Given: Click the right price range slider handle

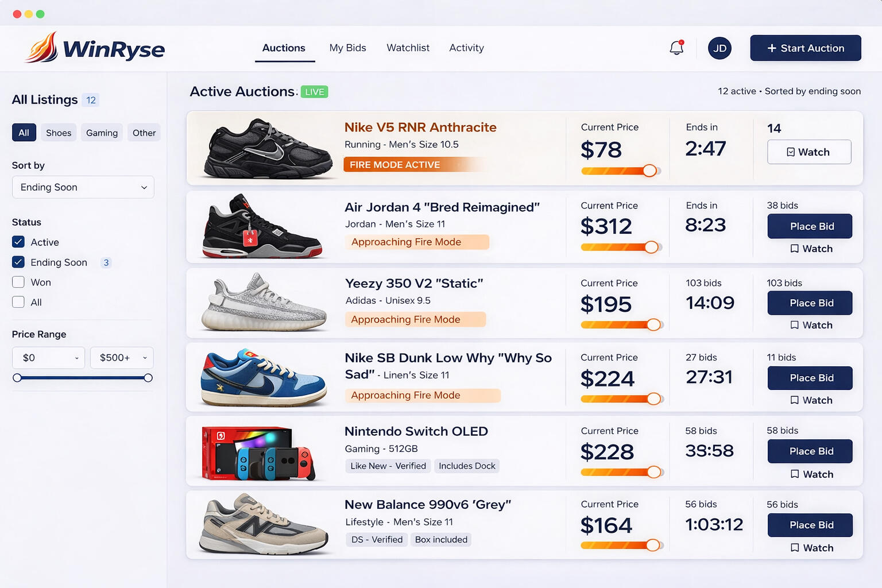Looking at the screenshot, I should click(148, 378).
